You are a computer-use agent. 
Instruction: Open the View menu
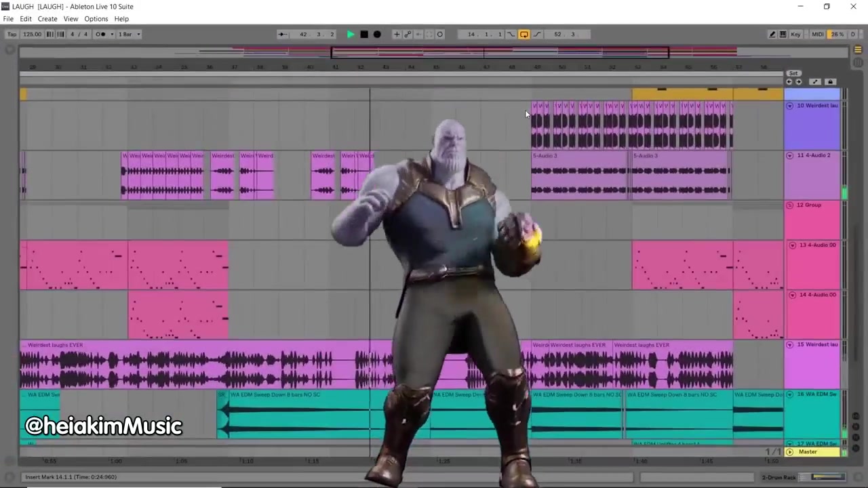pos(71,19)
